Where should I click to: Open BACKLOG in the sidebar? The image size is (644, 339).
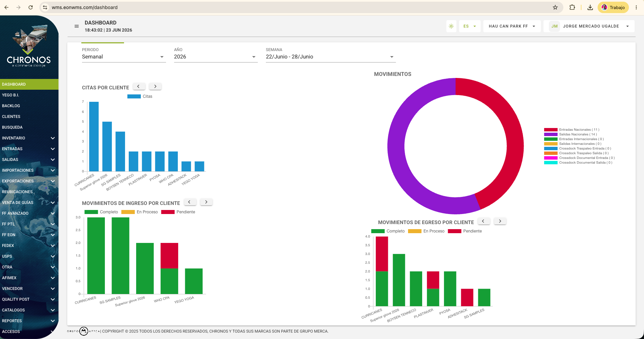point(29,106)
